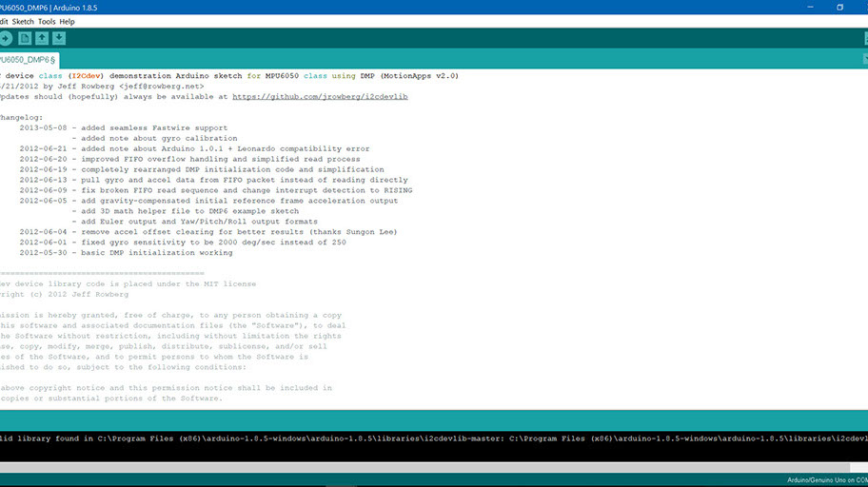Open a sketch using the up-arrow icon
This screenshot has height=487, width=868.
[42, 38]
